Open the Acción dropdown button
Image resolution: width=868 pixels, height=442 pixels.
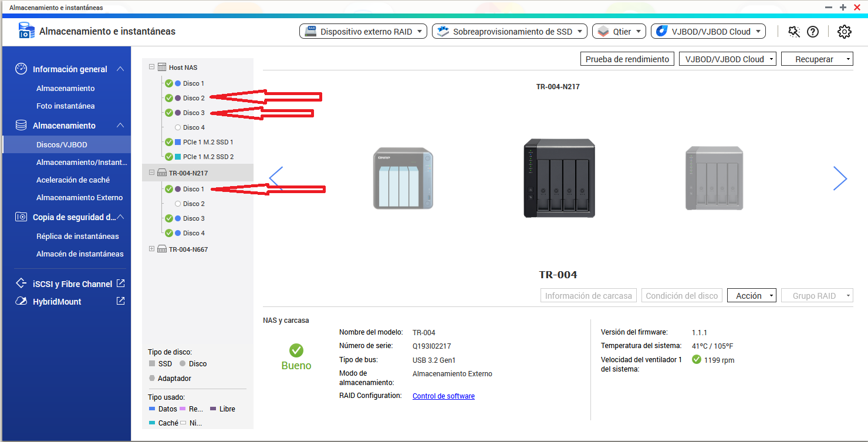click(x=752, y=296)
